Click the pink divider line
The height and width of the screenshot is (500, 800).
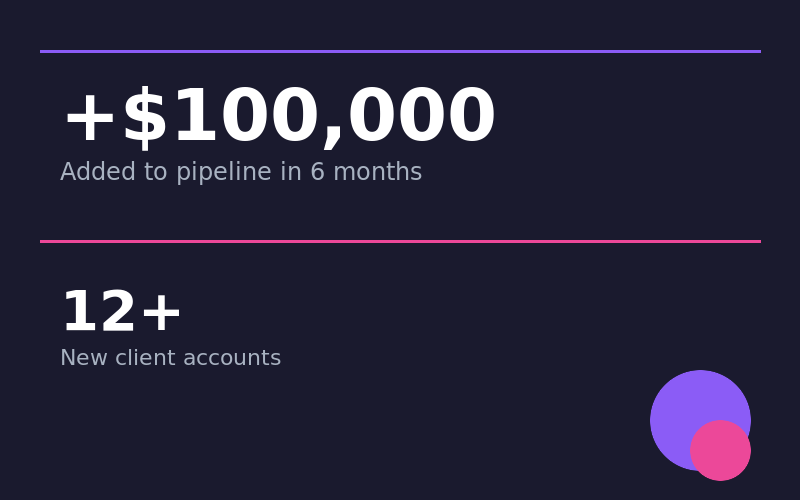[x=400, y=241]
